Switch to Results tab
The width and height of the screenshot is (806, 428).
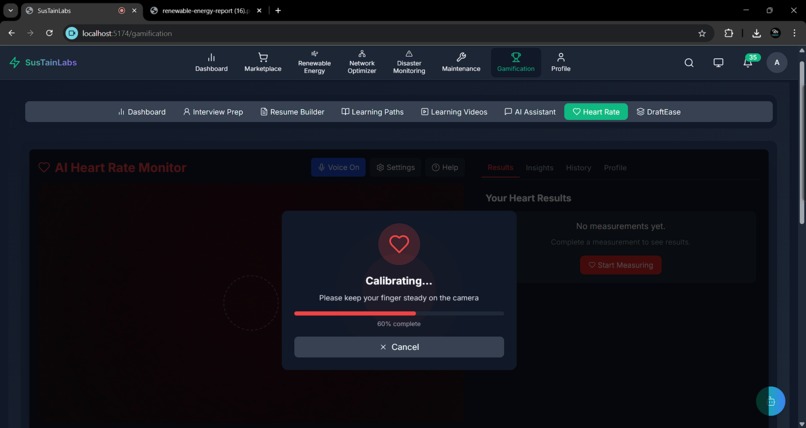(x=500, y=168)
